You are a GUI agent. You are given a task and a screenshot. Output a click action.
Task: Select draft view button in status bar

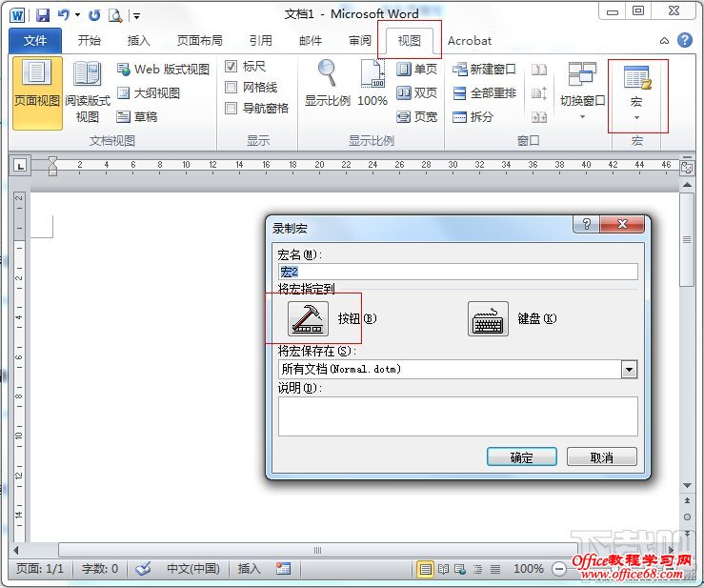point(495,569)
